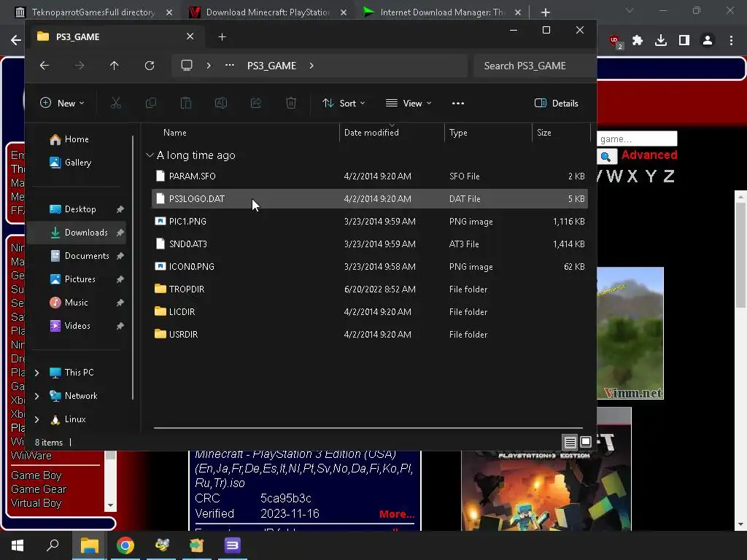Click the Copy icon in Explorer toolbar
Screen dimensions: 747x560
click(150, 103)
